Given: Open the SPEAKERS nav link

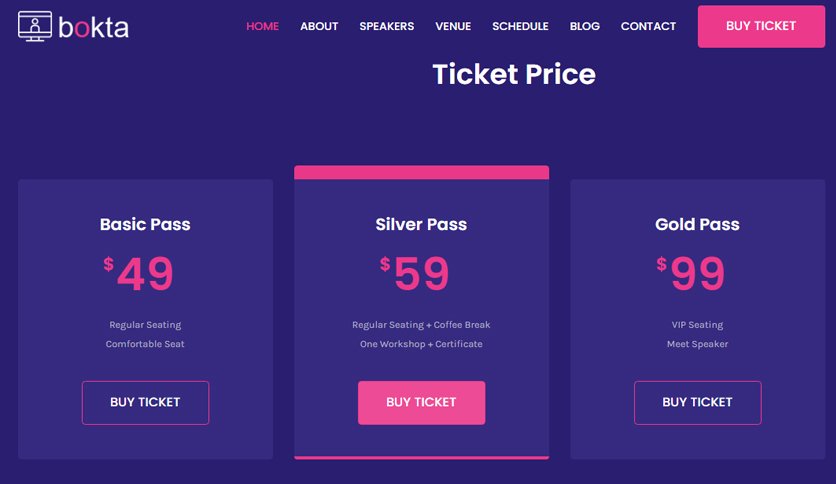Looking at the screenshot, I should [387, 26].
